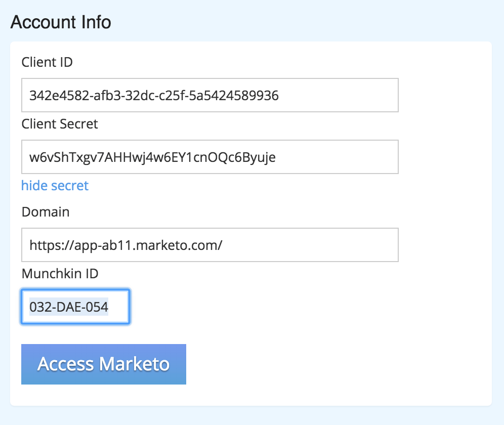Click the Domain label
Viewport: 504px width, 425px height.
pos(46,212)
